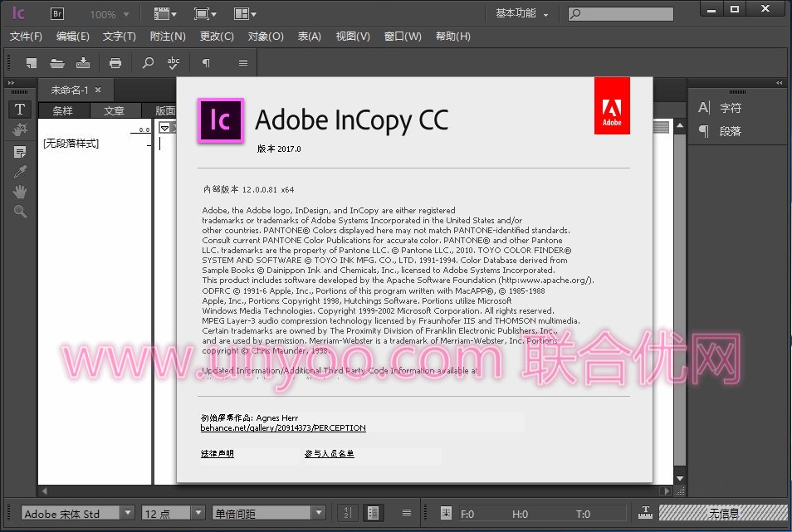
Task: Open the 窗口(W) menu
Action: coord(403,37)
